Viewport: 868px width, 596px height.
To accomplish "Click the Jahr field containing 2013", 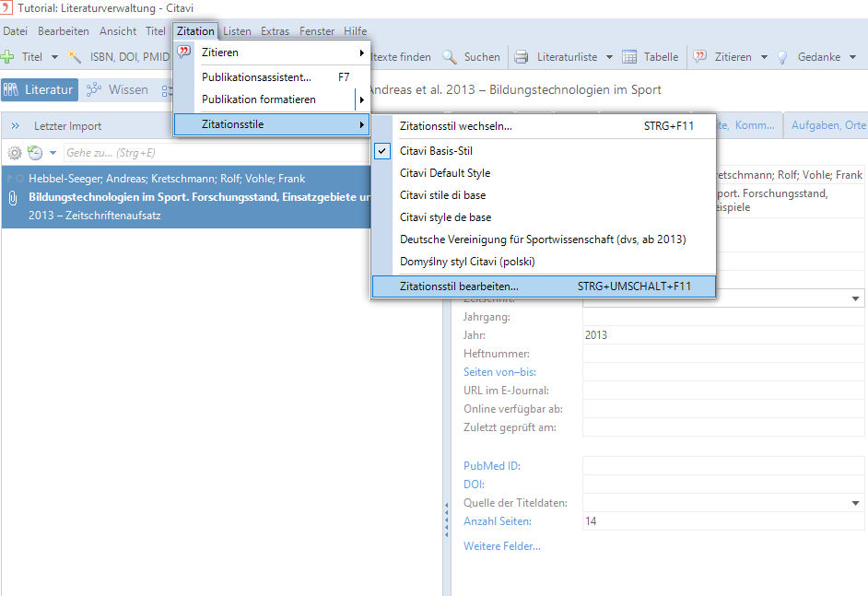I will [723, 334].
